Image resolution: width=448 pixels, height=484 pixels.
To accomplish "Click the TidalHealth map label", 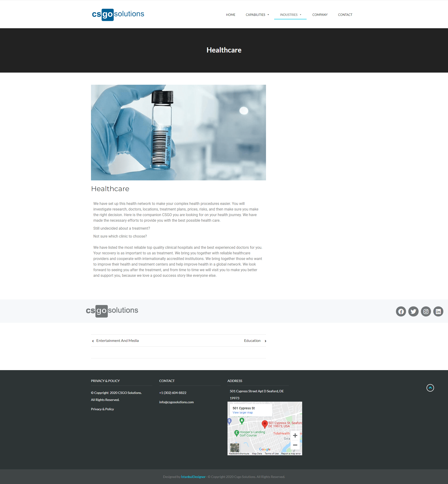I will tap(281, 433).
